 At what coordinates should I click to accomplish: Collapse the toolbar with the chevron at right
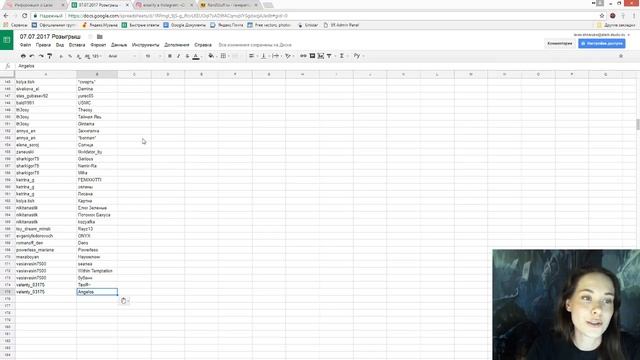(621, 56)
